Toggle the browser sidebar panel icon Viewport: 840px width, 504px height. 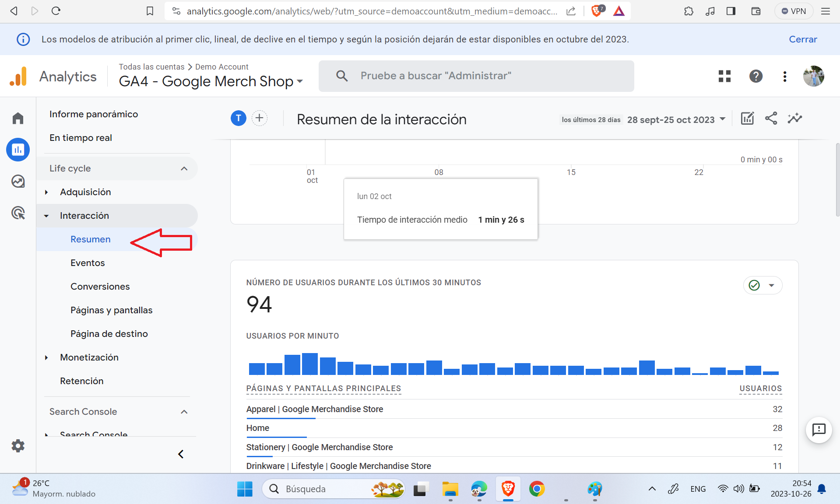pos(731,11)
